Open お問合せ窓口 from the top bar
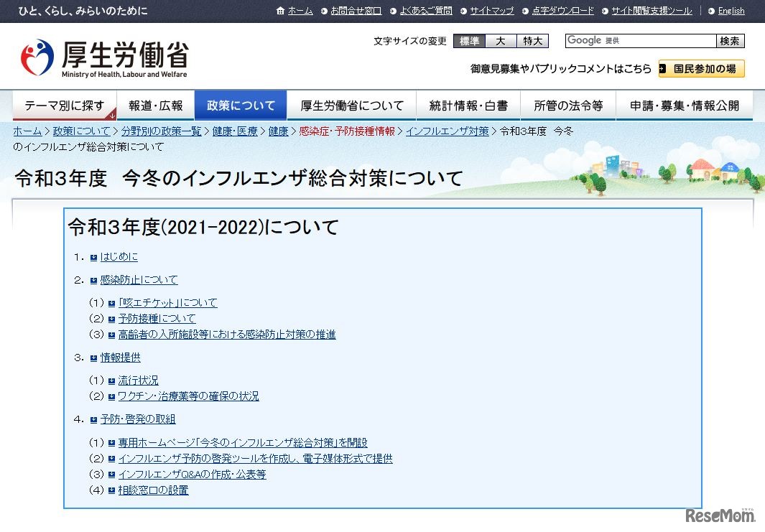 pyautogui.click(x=355, y=11)
